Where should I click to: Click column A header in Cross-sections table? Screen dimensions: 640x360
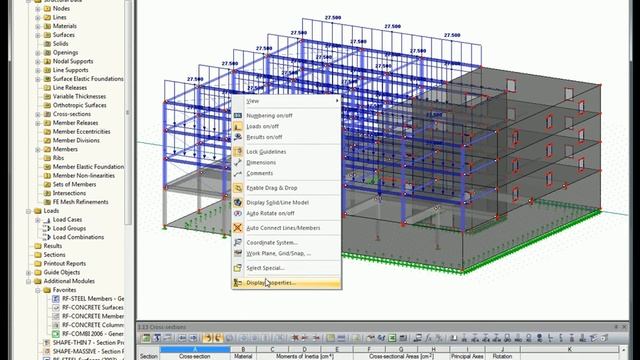click(195, 349)
